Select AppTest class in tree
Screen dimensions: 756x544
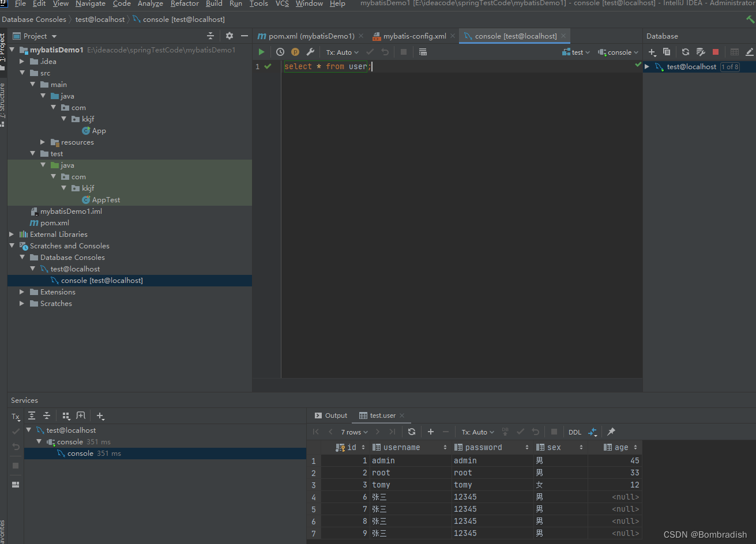pyautogui.click(x=106, y=199)
